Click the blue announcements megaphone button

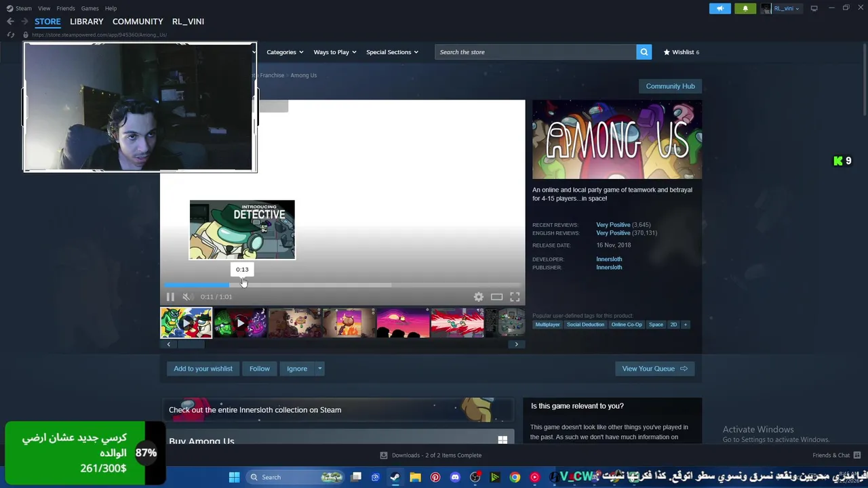(x=720, y=8)
